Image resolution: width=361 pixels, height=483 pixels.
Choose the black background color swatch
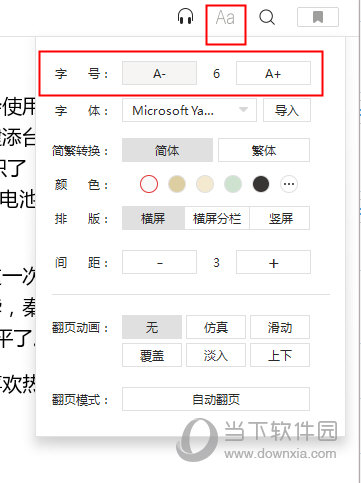(261, 184)
